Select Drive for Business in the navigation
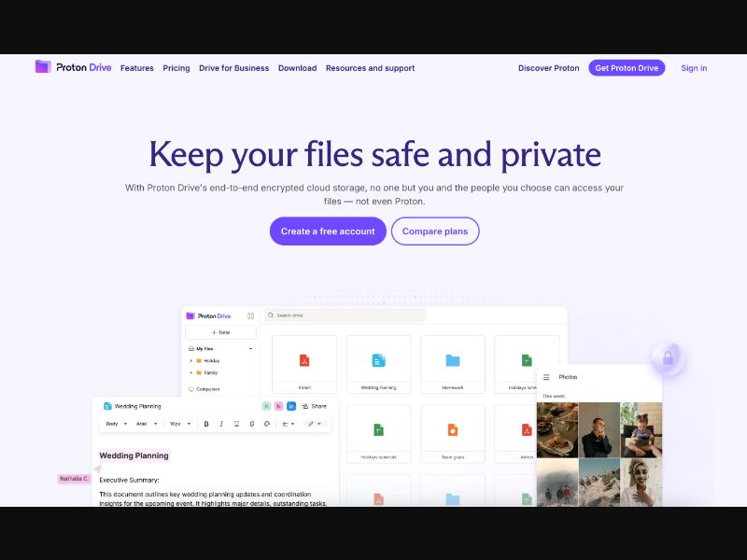 pyautogui.click(x=233, y=68)
